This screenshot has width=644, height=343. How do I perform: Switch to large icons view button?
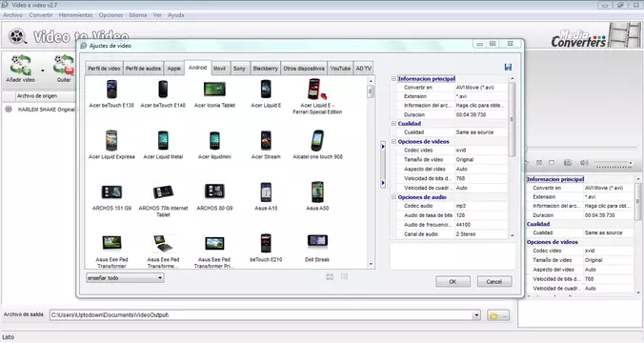[x=330, y=277]
